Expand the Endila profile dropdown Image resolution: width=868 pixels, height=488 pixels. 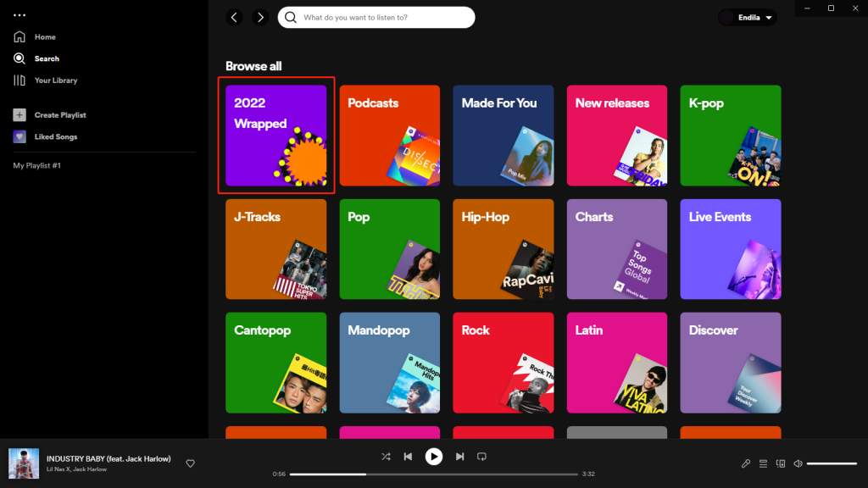pyautogui.click(x=748, y=18)
